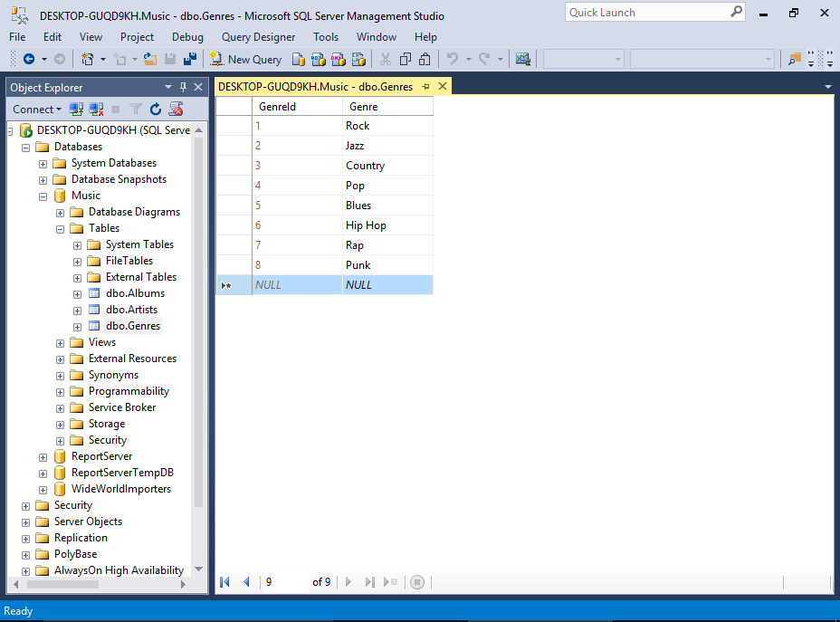This screenshot has width=840, height=622.
Task: Click the Open File toolbar icon
Action: (150, 59)
